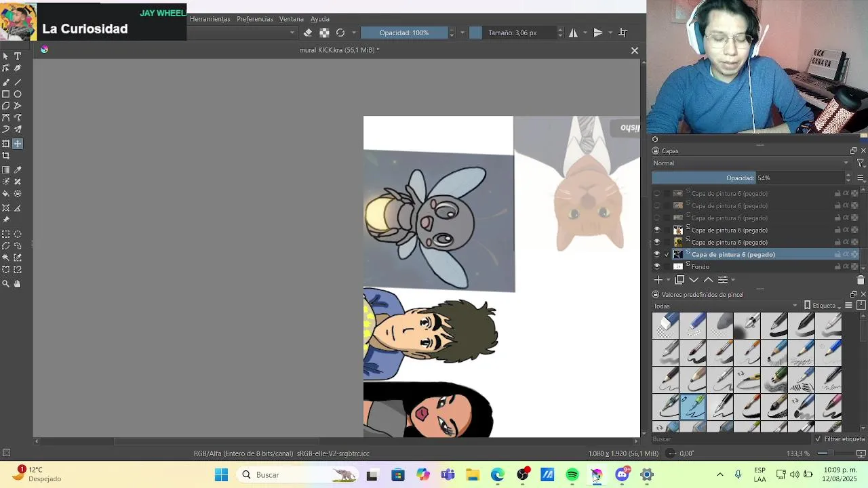Viewport: 868px width, 488px height.
Task: Open vertical mirror options arrow
Action: tap(610, 33)
